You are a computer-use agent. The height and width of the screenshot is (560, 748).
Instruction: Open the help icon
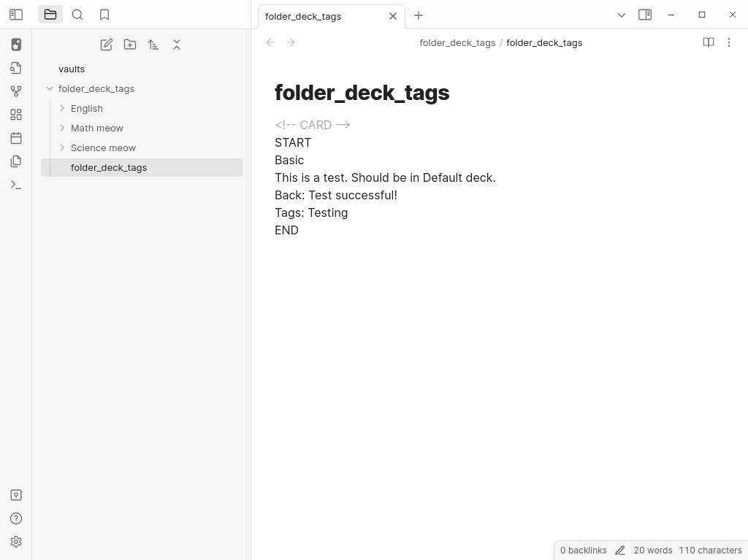[16, 518]
